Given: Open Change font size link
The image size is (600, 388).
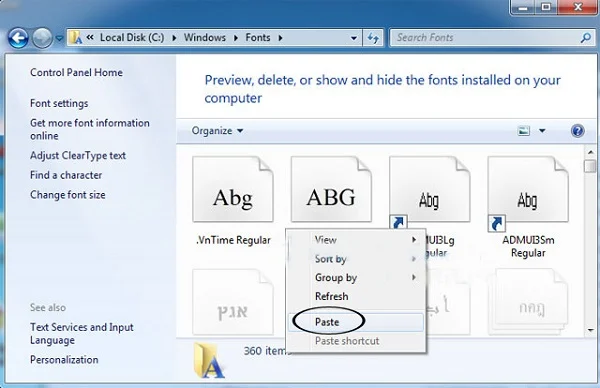Looking at the screenshot, I should click(x=68, y=195).
